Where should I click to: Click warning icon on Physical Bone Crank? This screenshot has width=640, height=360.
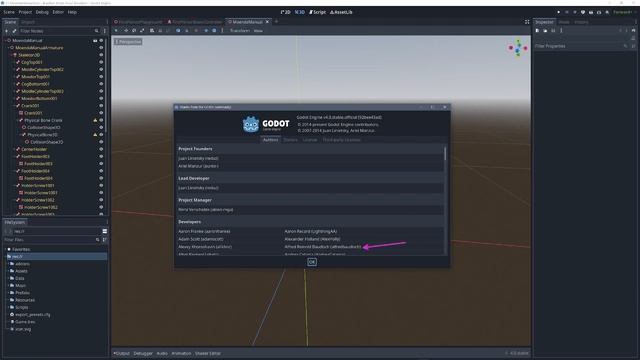click(95, 120)
